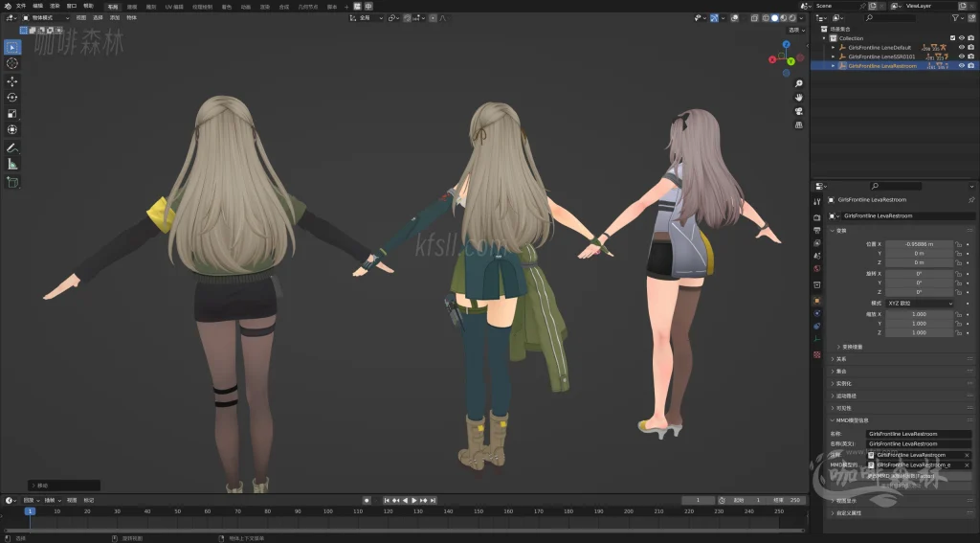Screen dimensions: 980x543
Task: Toggle camera view with the camera icon
Action: 799,111
